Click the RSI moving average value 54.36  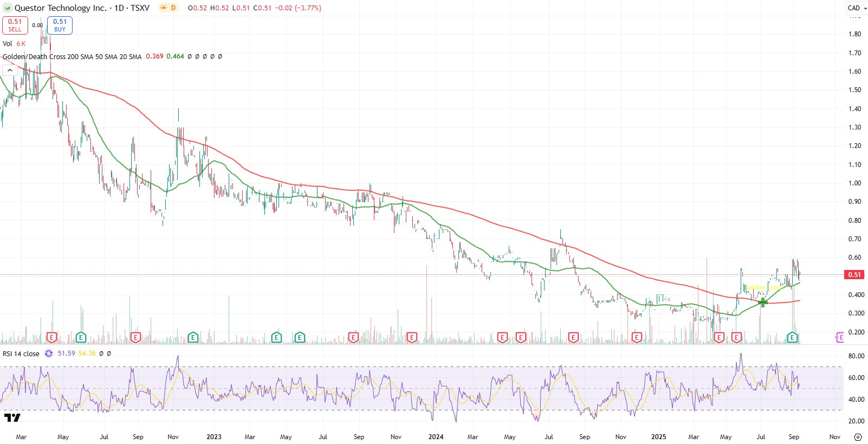point(87,353)
